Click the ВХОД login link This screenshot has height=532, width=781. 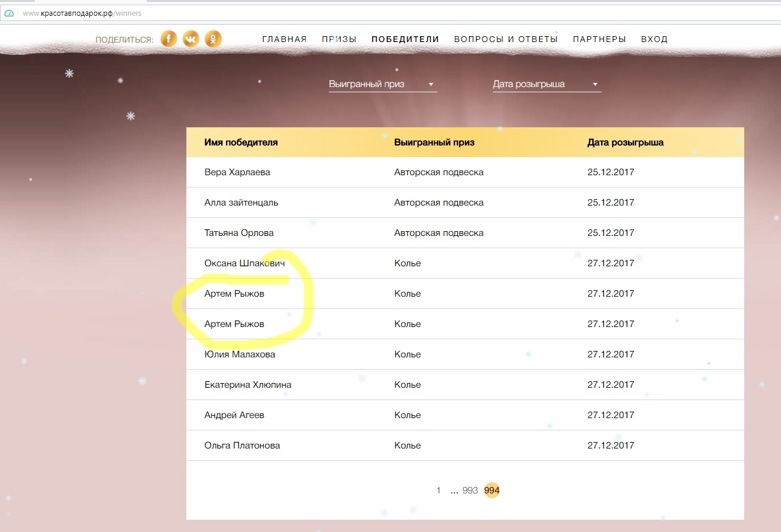pos(654,39)
